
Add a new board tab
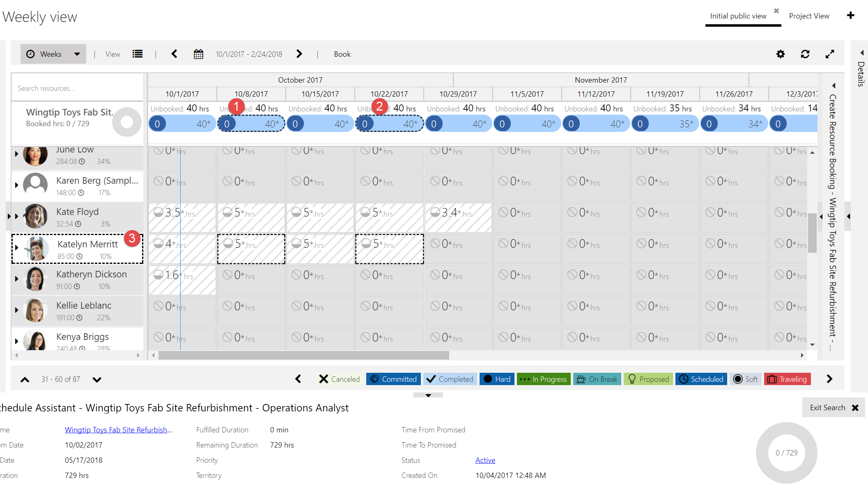pyautogui.click(x=850, y=16)
